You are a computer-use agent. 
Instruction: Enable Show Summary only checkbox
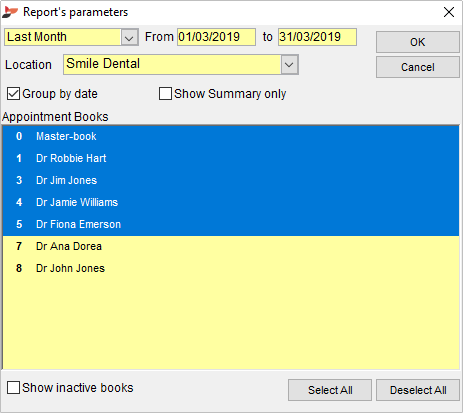(x=165, y=94)
